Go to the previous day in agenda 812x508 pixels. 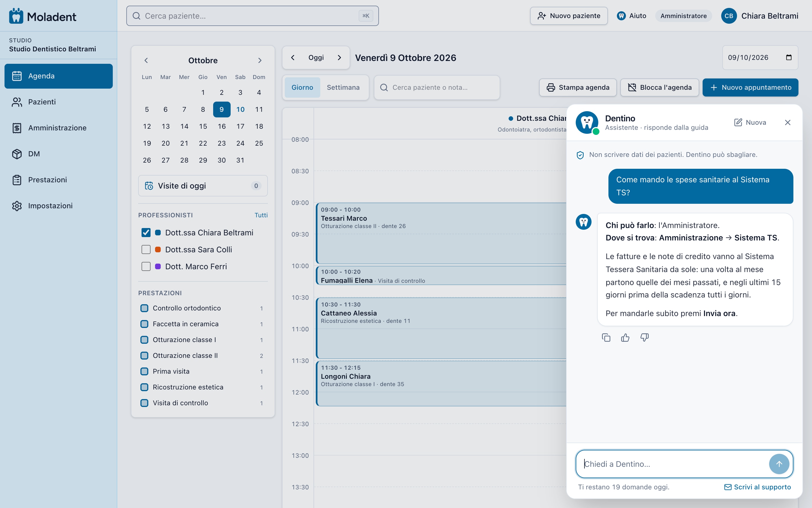[x=293, y=58]
